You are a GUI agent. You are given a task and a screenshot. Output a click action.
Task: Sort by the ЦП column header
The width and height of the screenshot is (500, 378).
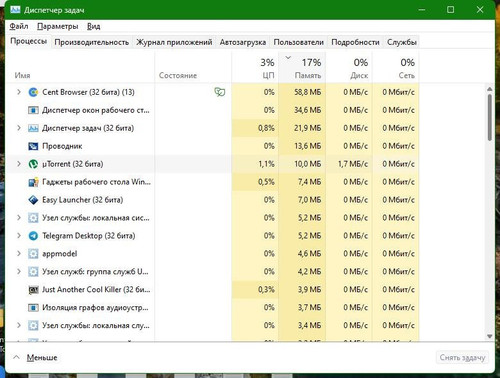pos(255,67)
